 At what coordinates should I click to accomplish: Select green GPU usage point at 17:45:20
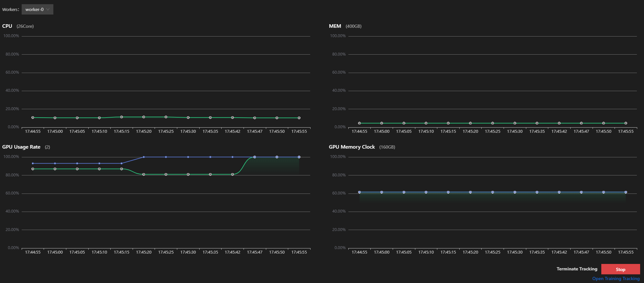pyautogui.click(x=144, y=174)
